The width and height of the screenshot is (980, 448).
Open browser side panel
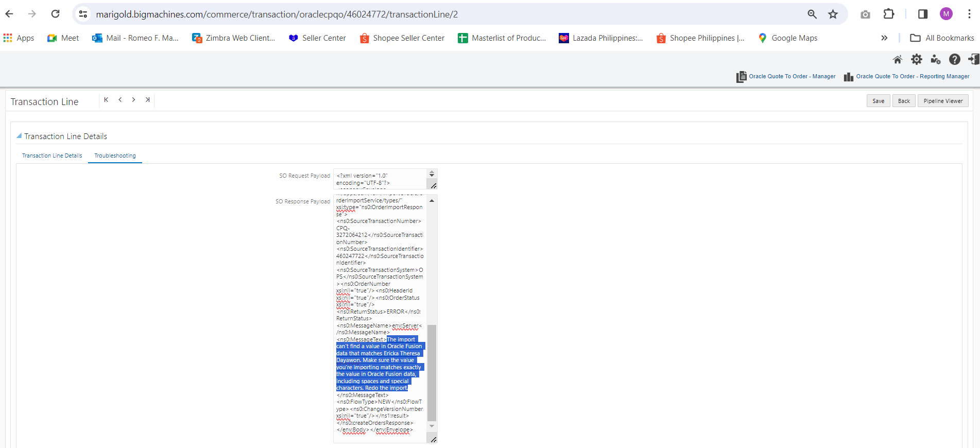click(923, 14)
